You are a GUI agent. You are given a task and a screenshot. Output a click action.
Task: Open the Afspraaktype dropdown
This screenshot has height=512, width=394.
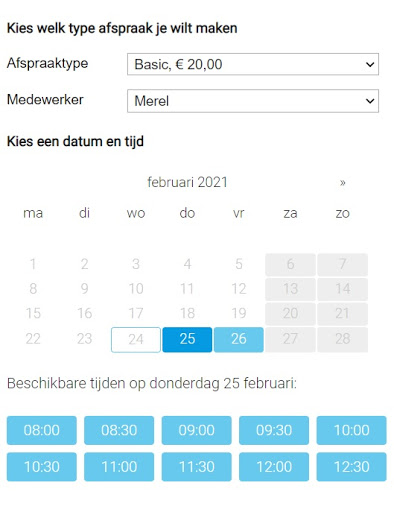(x=253, y=64)
